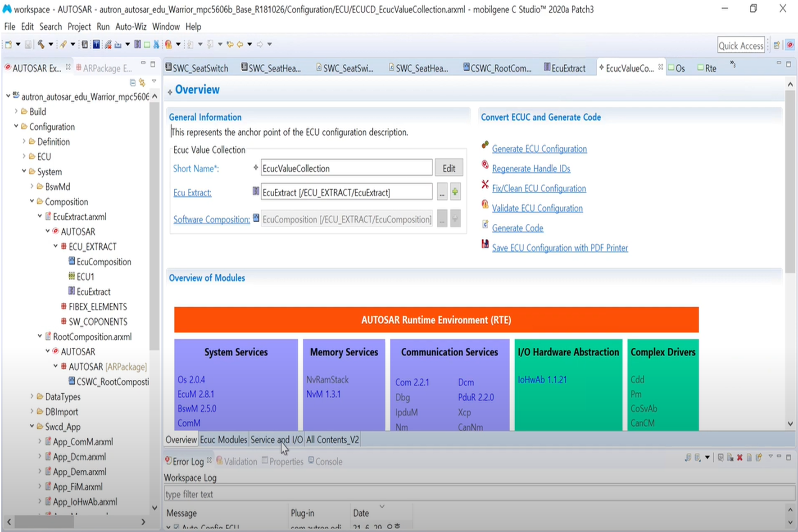Click the Open Log icon in Error Log

tap(749, 458)
